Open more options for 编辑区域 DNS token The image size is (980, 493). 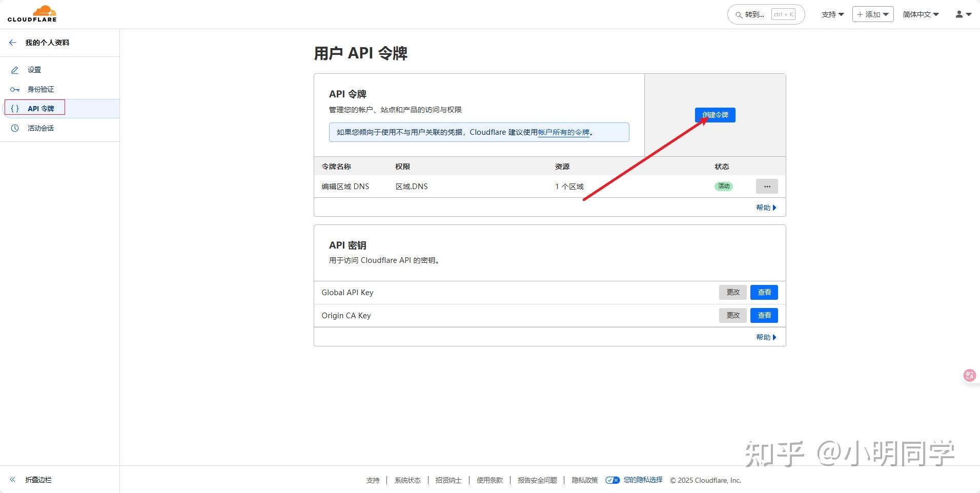point(766,186)
